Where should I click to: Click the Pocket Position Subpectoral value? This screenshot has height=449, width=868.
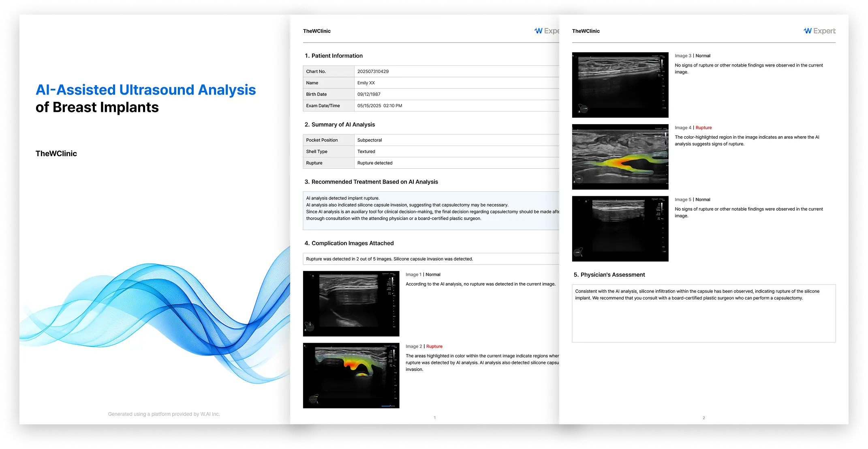[x=370, y=140]
